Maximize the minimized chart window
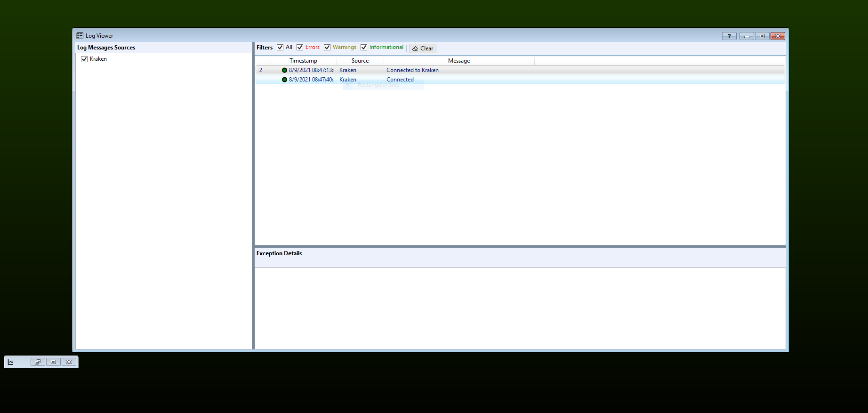 (x=53, y=362)
